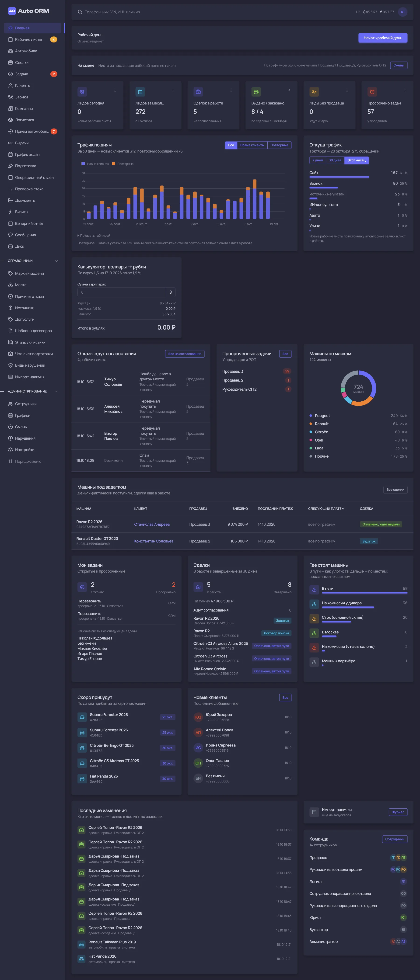This screenshot has width=420, height=980.
Task: Click Все на согласовании button
Action: point(185,354)
